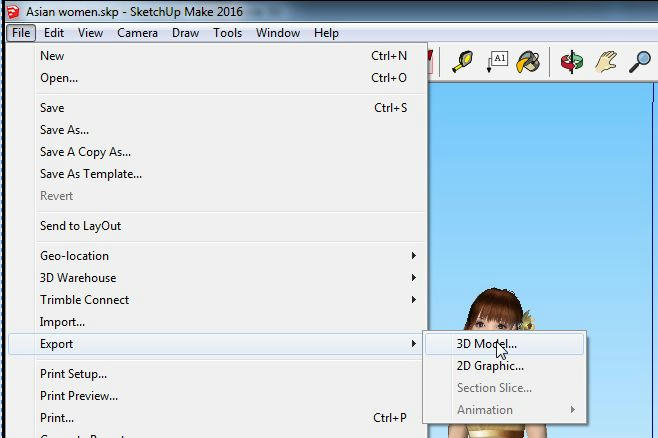658x438 pixels.
Task: Open the Tools menu
Action: 227,33
